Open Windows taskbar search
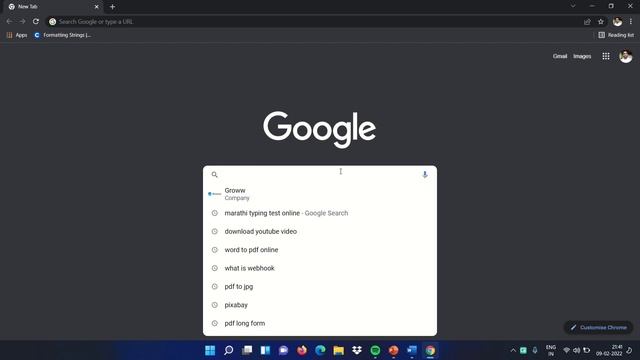640x360 pixels. 229,350
